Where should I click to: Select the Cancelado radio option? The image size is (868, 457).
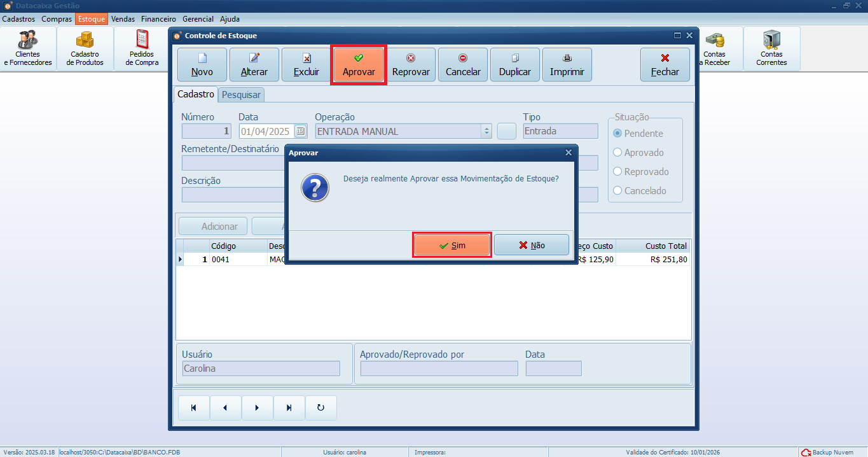(617, 191)
